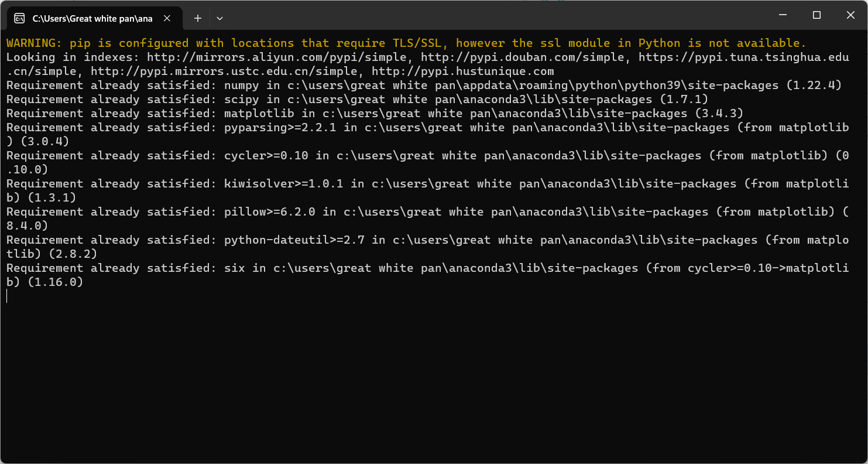868x464 pixels.
Task: Click the empty title bar drag area
Action: pyautogui.click(x=498, y=15)
